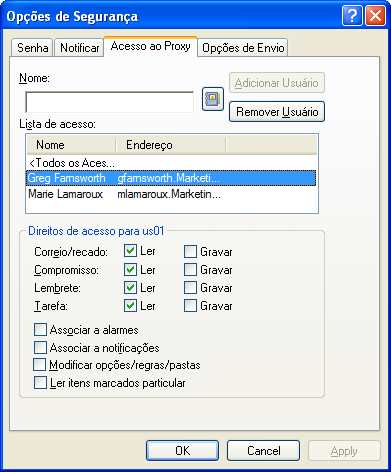Uncheck Ler for Correio/recado
Viewport: 391px width, 472px height.
tap(130, 251)
